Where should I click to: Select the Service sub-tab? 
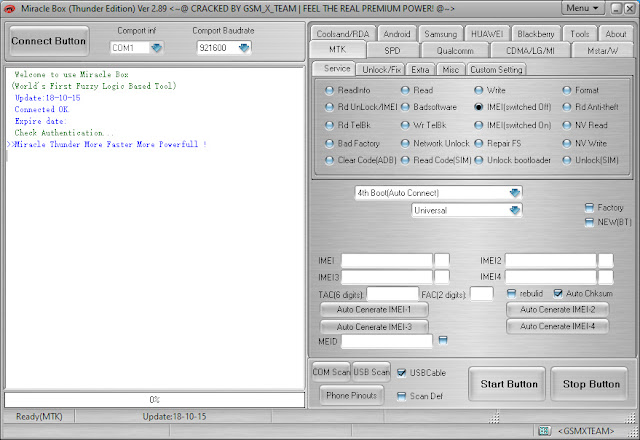pos(334,69)
